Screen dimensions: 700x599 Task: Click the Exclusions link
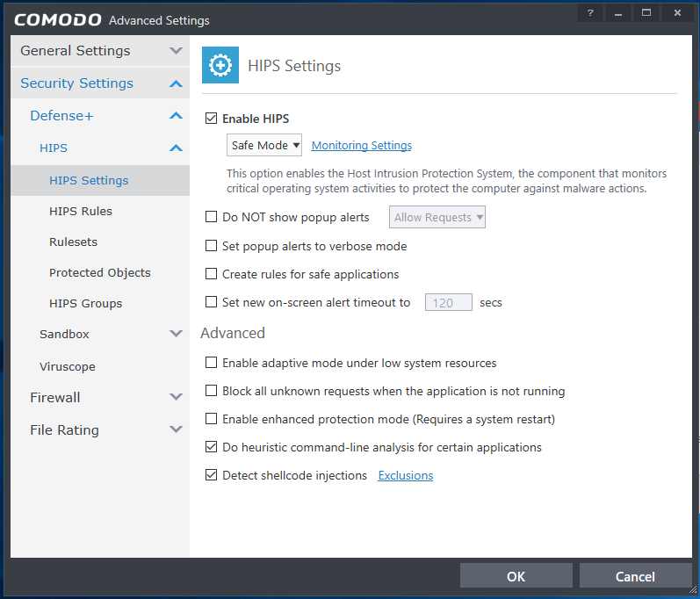pyautogui.click(x=405, y=475)
